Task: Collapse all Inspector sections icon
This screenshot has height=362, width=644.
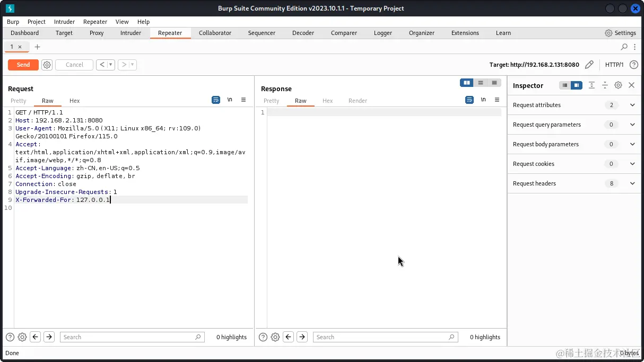Action: [605, 85]
